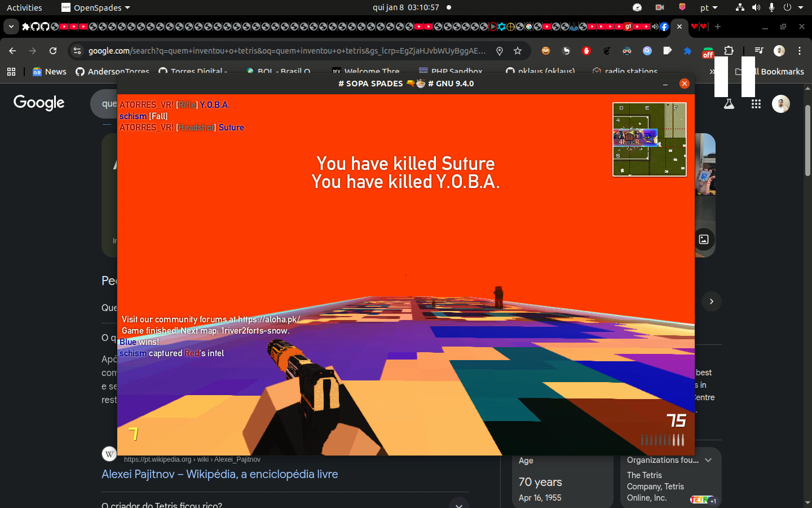Open the keyboard layout pt dropdown
Viewport: 812px width, 508px height.
pos(709,7)
